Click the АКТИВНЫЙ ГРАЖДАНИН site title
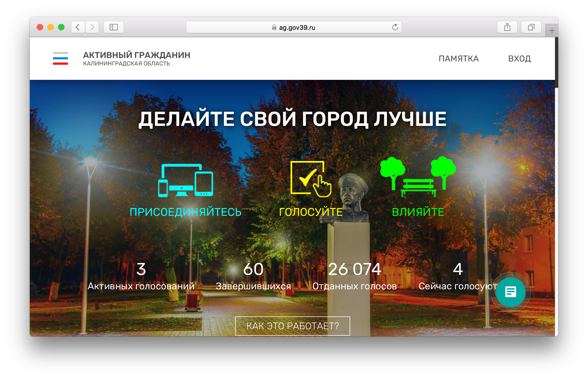588x379 pixels. (x=137, y=55)
